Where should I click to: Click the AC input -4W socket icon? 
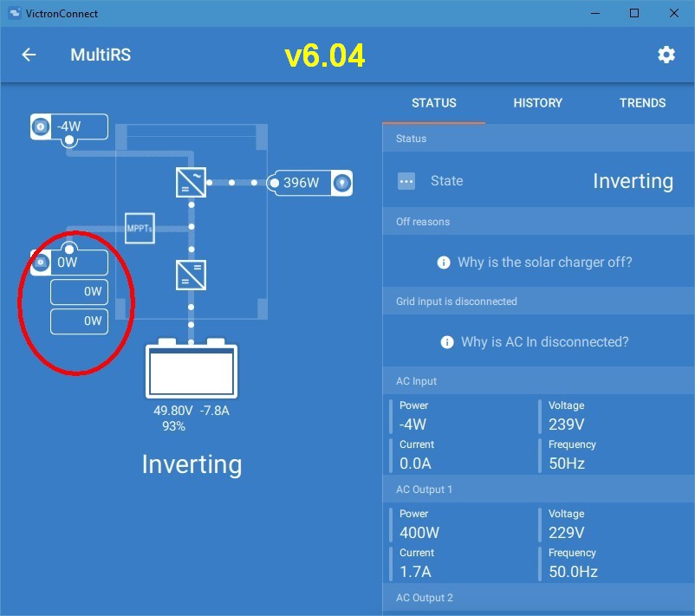click(41, 126)
